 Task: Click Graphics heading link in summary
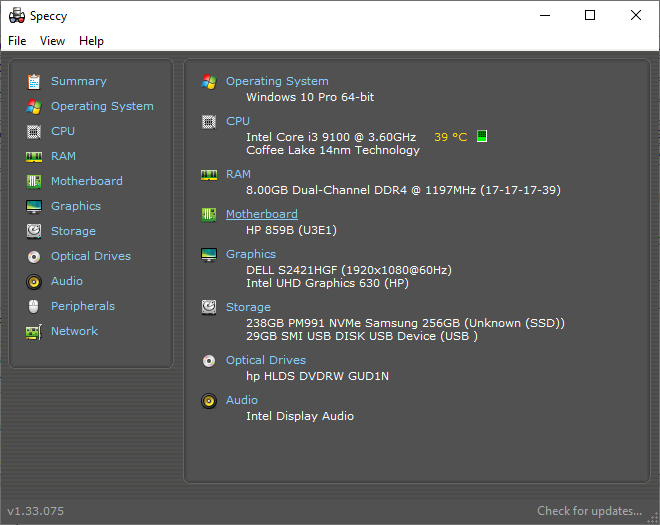coord(251,254)
